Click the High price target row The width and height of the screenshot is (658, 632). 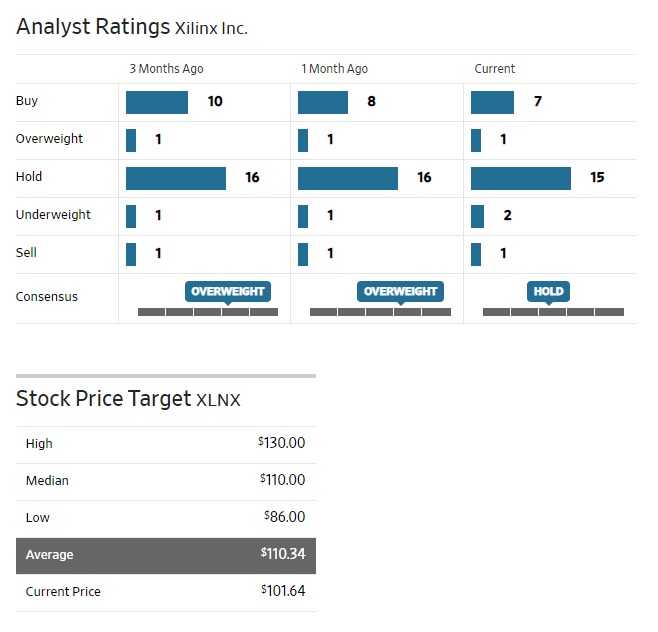click(165, 444)
